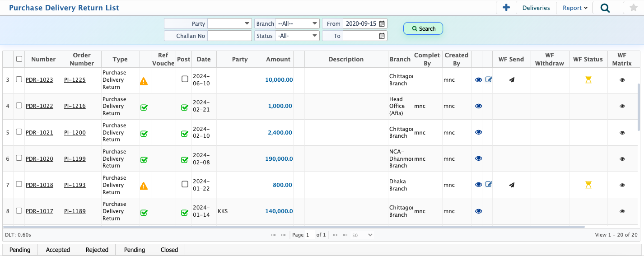The height and width of the screenshot is (256, 644).
Task: Click the From date field 2020-09-15
Action: tap(360, 23)
